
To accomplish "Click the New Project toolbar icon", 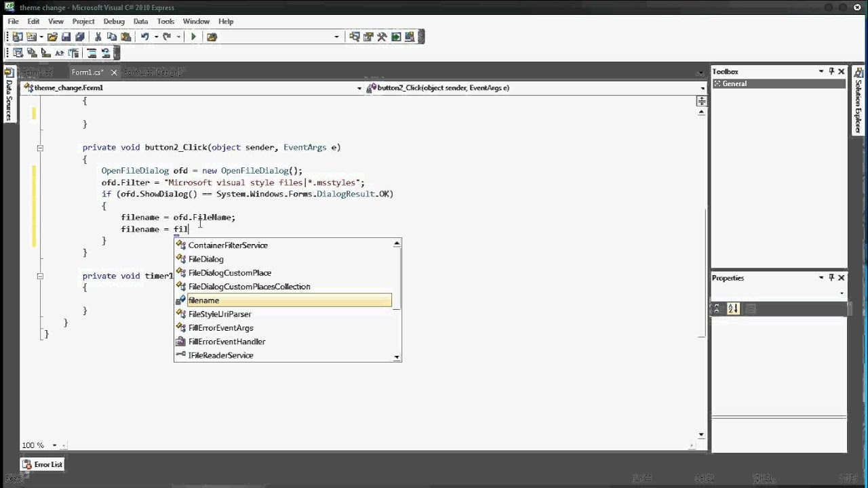I will (x=18, y=37).
